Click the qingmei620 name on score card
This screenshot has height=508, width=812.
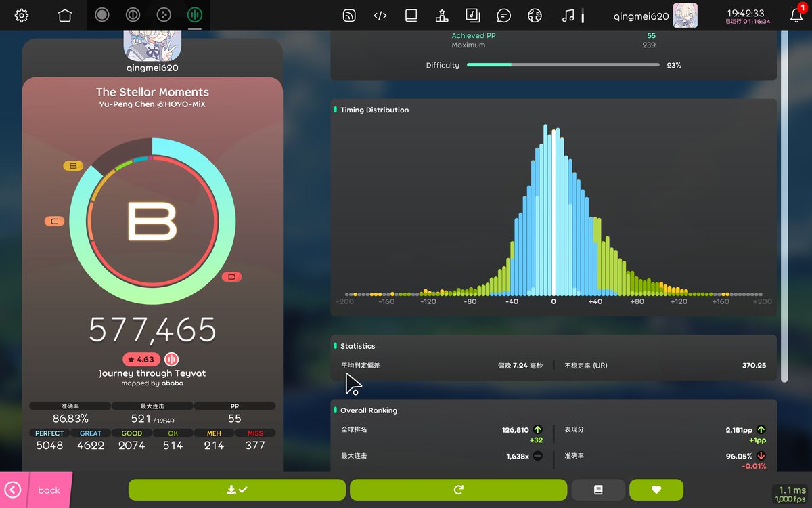152,68
